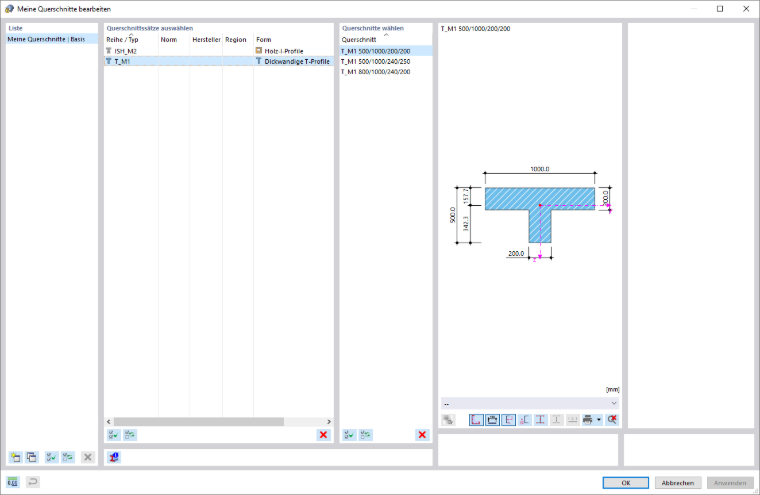Click the Abbrechen button
The height and width of the screenshot is (495, 760).
point(678,483)
